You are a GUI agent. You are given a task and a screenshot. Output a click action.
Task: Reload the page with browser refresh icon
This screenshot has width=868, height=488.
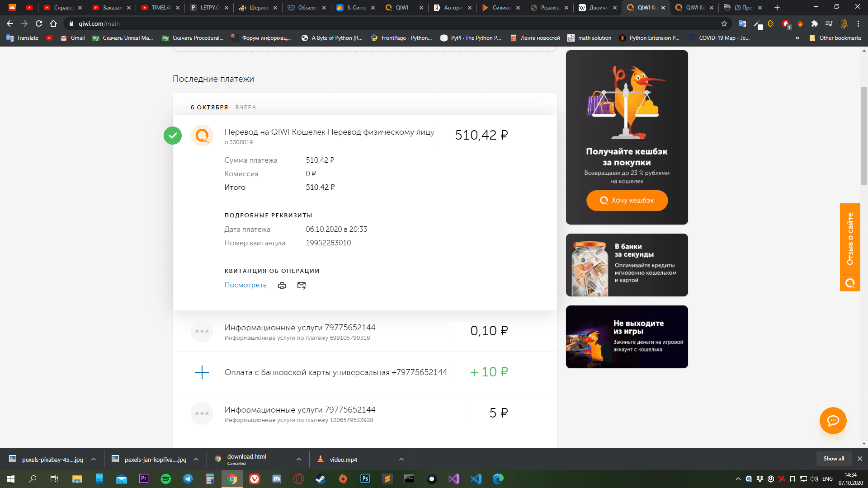point(39,23)
